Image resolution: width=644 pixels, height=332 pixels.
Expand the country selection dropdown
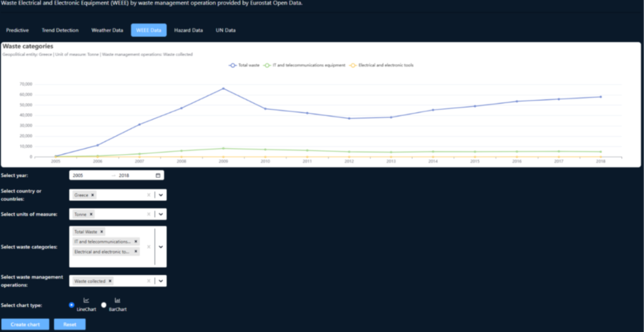(160, 195)
